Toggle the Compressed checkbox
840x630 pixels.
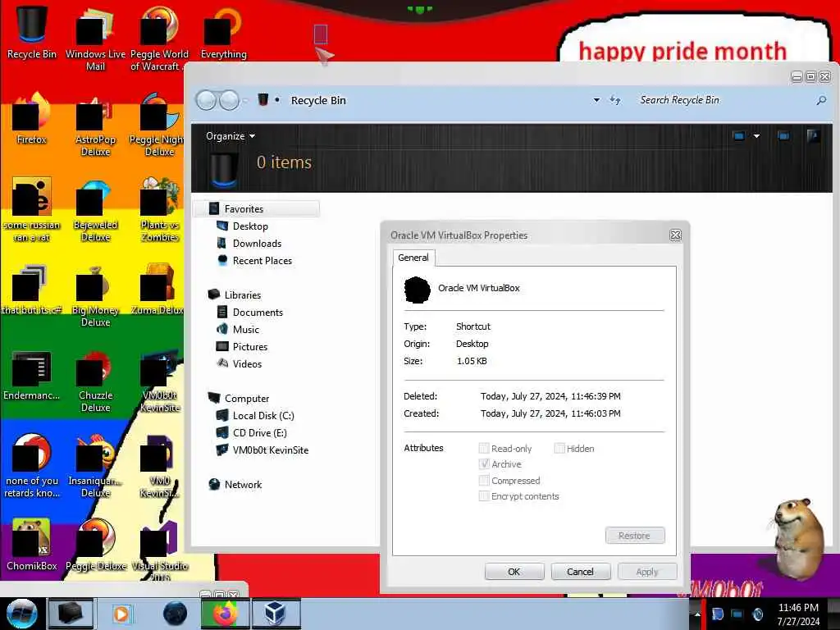[484, 480]
